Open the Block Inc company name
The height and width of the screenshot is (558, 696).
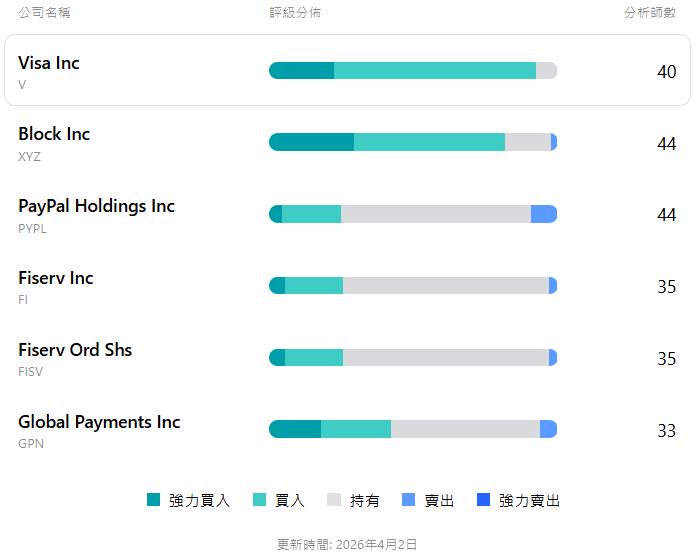(x=54, y=134)
